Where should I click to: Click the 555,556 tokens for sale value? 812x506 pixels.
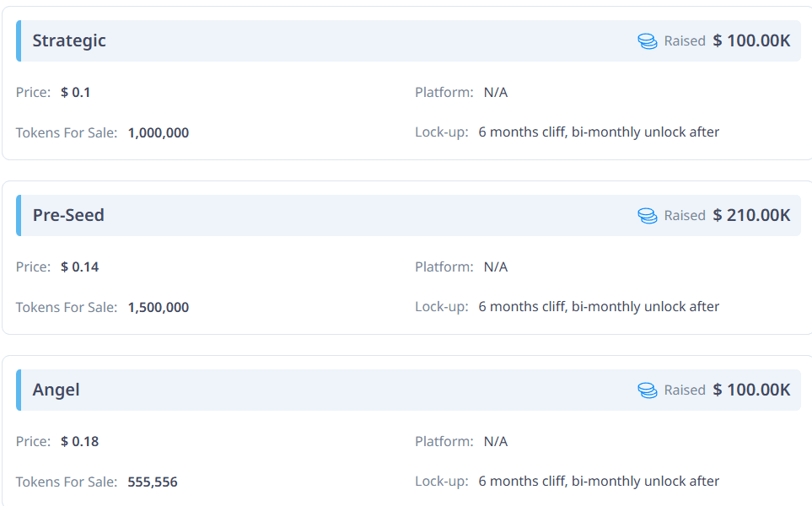point(153,482)
